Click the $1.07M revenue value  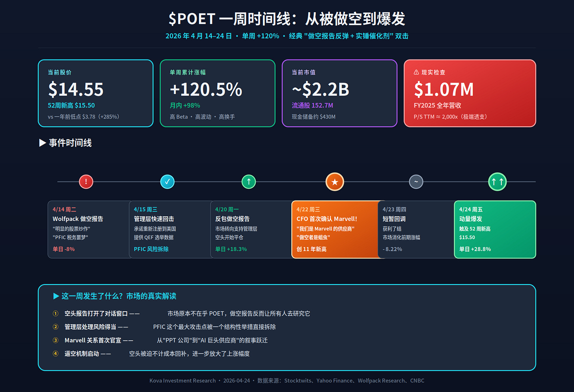444,89
